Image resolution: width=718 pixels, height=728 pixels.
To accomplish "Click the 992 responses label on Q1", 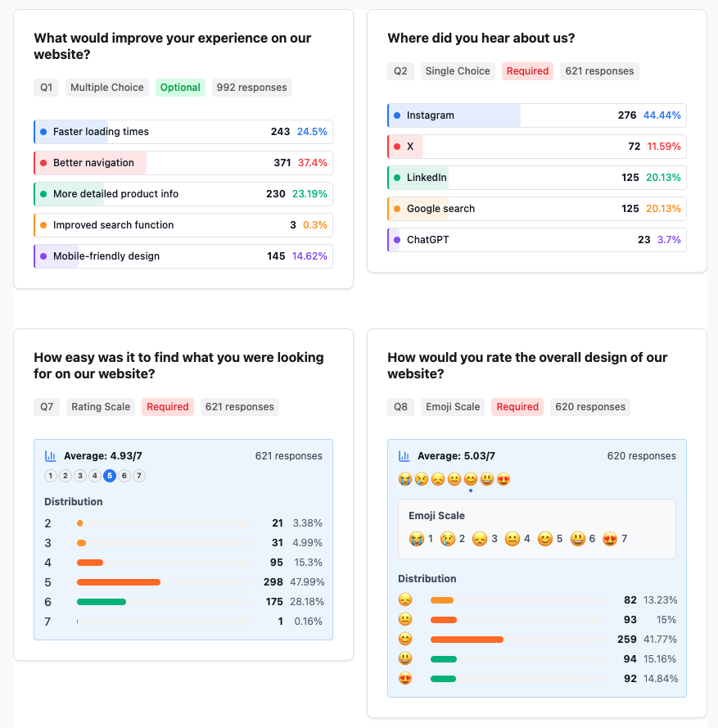I will [251, 87].
